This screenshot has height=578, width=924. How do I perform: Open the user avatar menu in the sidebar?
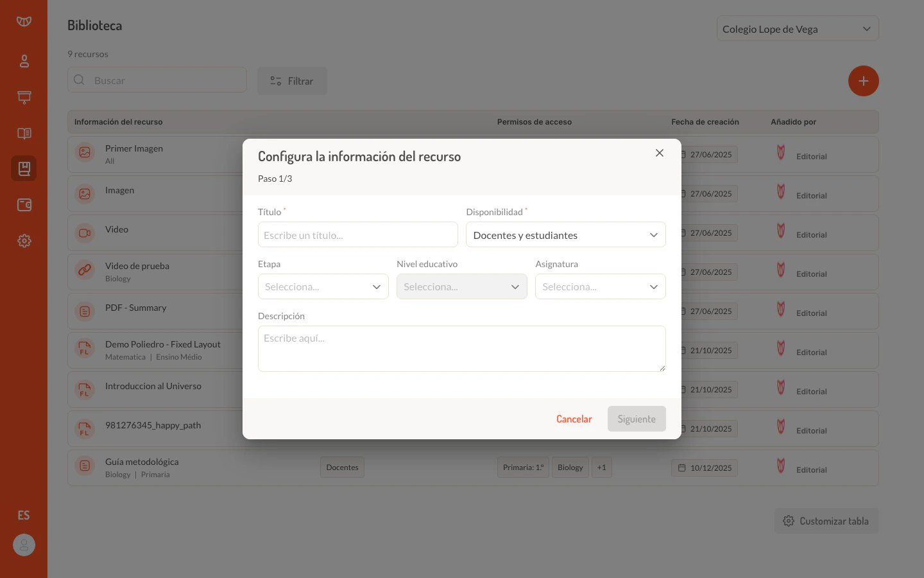click(24, 545)
